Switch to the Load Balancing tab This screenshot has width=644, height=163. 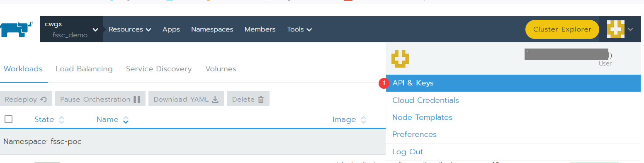point(84,69)
